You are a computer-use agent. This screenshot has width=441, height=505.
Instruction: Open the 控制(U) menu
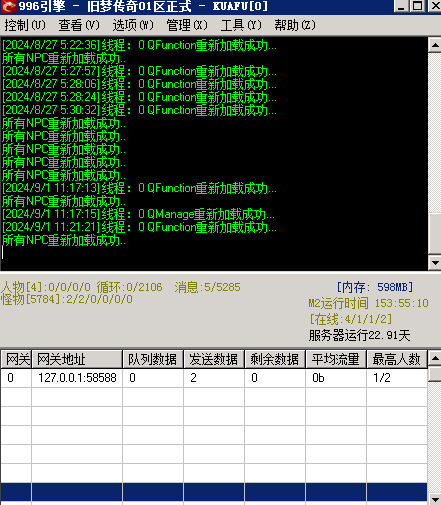point(25,25)
